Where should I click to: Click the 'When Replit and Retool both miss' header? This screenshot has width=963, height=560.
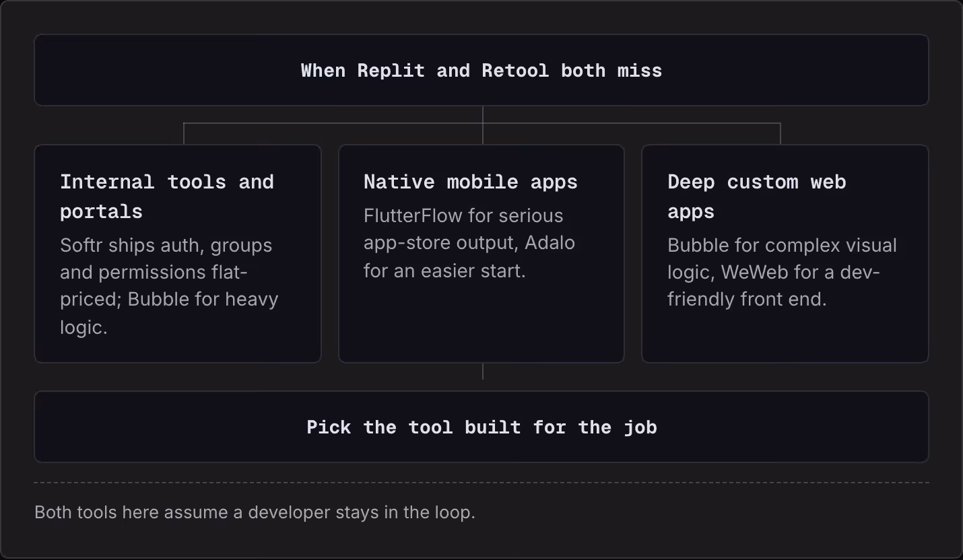pos(481,70)
